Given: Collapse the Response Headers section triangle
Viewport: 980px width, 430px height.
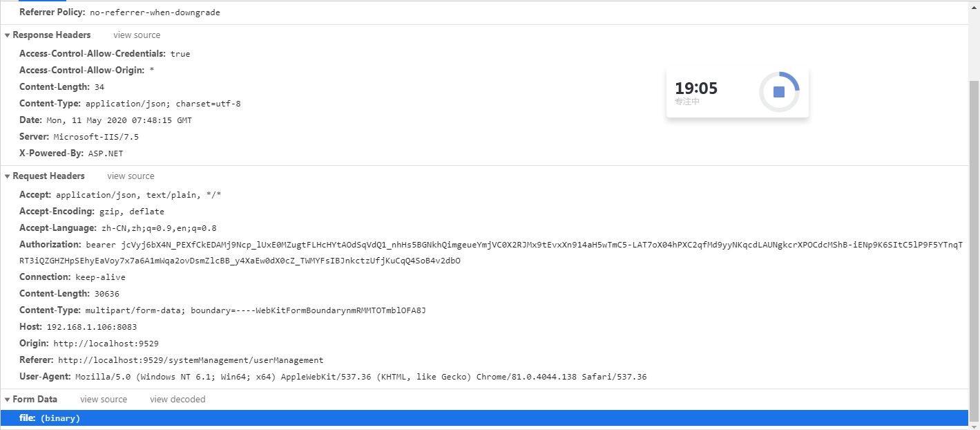Looking at the screenshot, I should [7, 35].
